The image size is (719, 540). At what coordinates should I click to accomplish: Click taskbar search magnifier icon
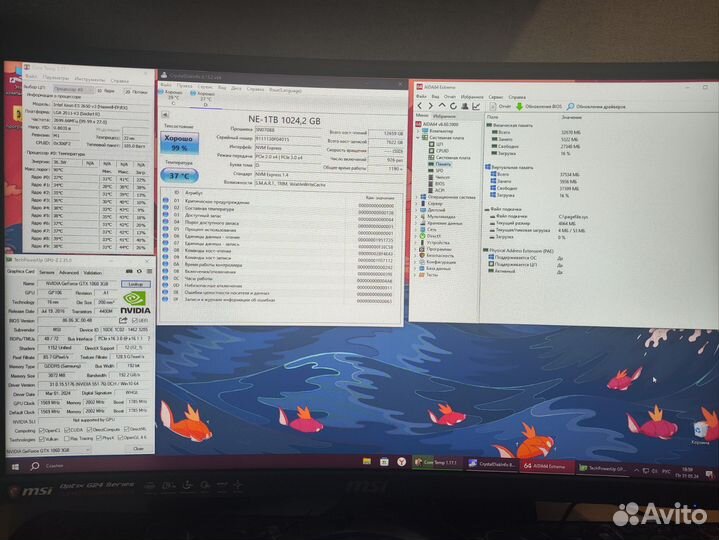point(34,466)
